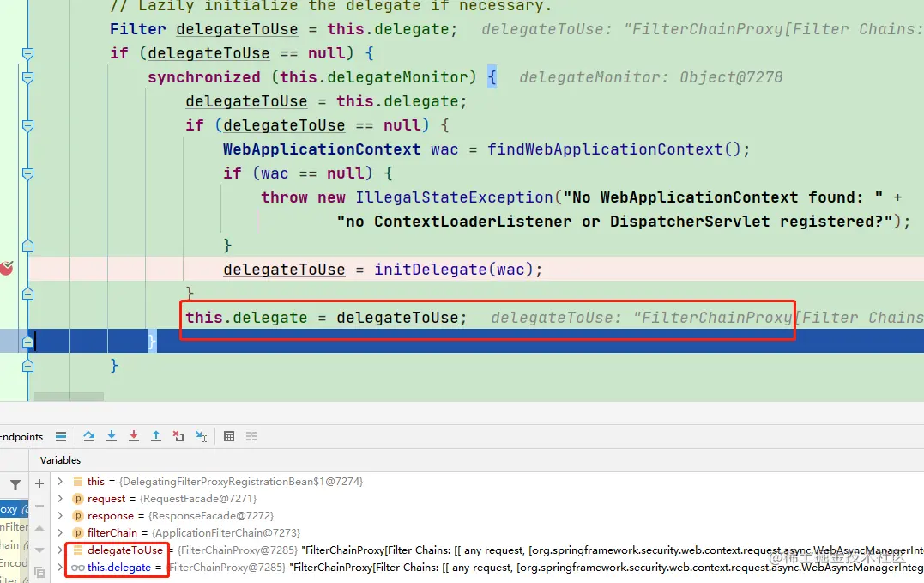The width and height of the screenshot is (924, 583).
Task: Click fold end marker at closing brace after throw
Action: coord(27,246)
